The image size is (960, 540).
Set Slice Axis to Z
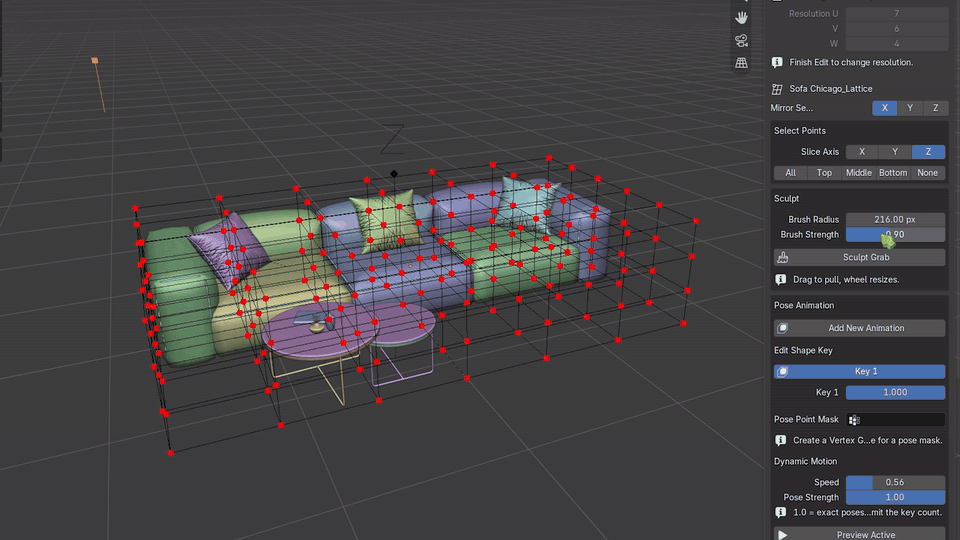point(928,152)
